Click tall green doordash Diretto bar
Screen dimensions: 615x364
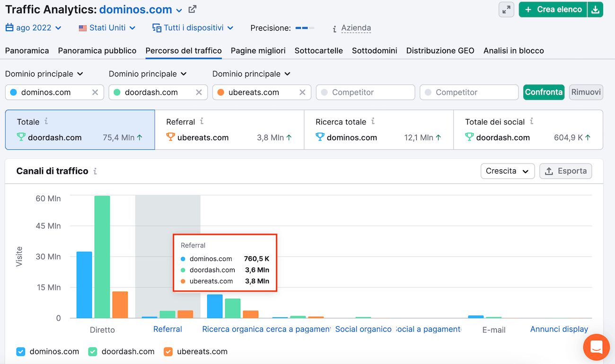(x=102, y=257)
